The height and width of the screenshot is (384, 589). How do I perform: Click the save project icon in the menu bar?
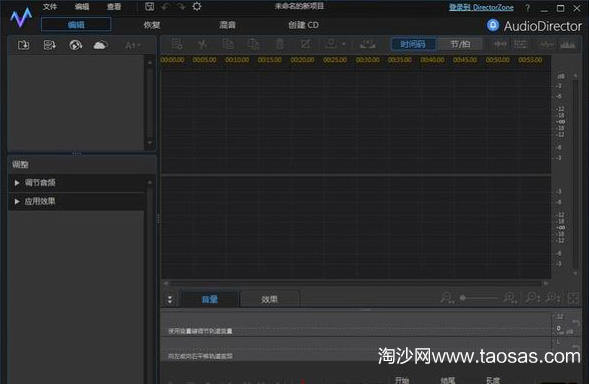[x=150, y=7]
